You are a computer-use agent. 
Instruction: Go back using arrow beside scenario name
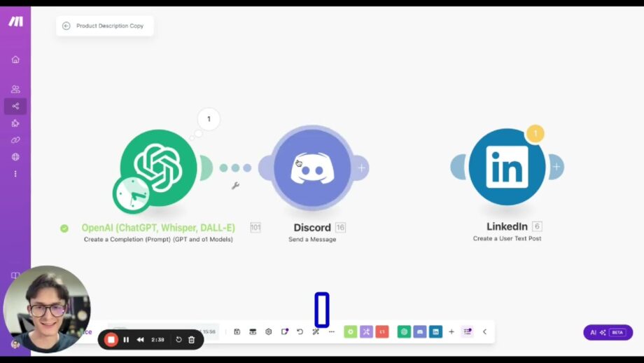point(66,26)
